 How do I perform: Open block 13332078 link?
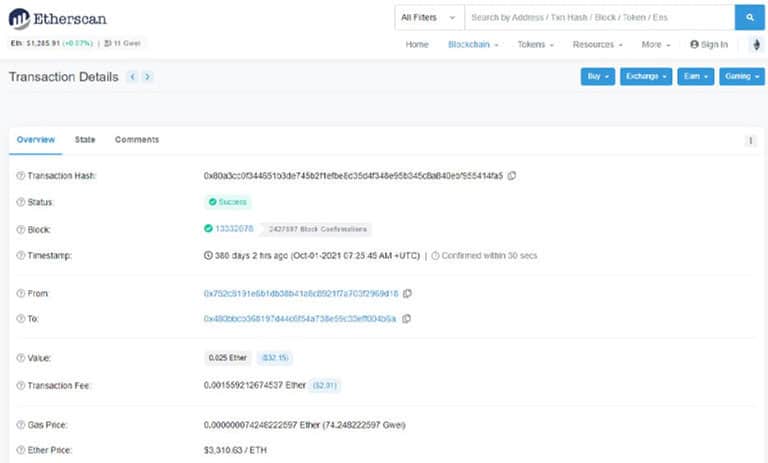coord(234,229)
